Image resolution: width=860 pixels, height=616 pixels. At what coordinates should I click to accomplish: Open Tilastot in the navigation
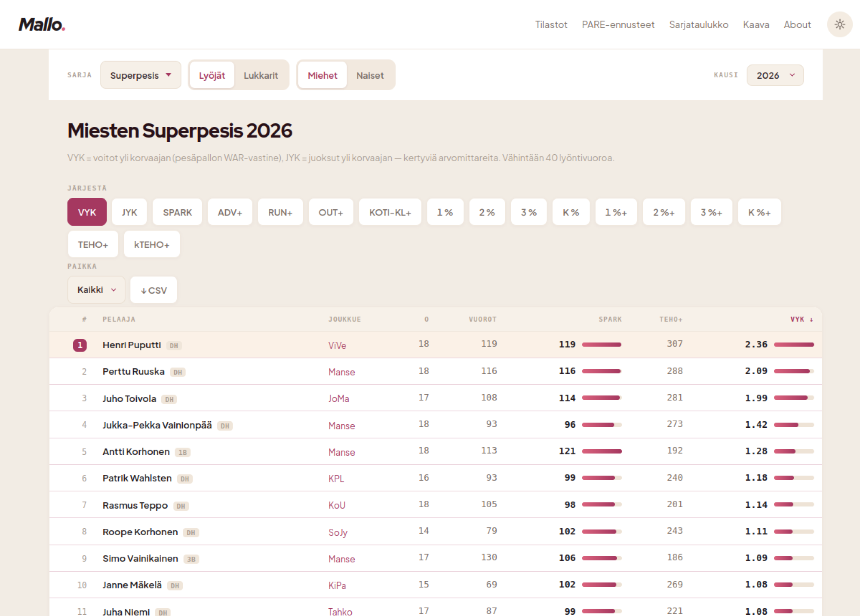pos(551,25)
